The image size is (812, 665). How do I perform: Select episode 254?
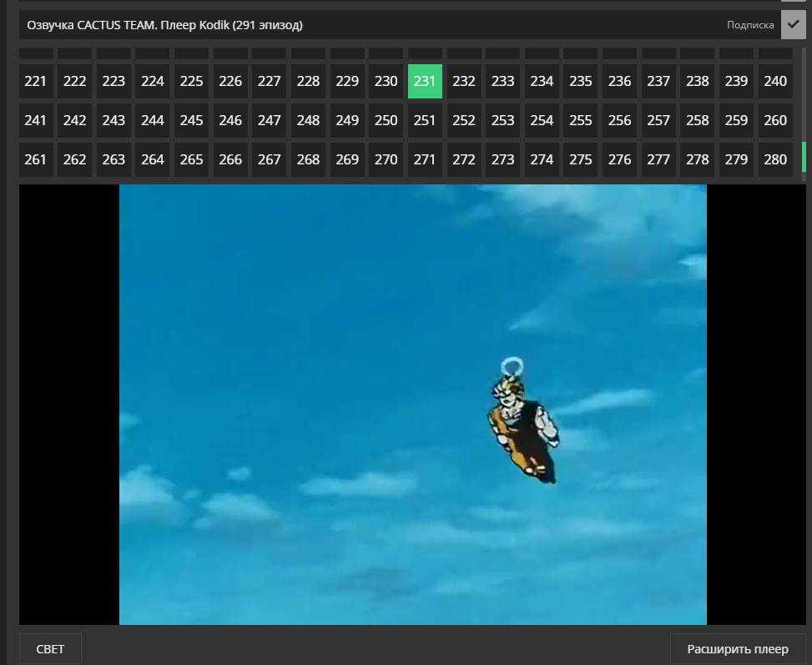pos(542,121)
